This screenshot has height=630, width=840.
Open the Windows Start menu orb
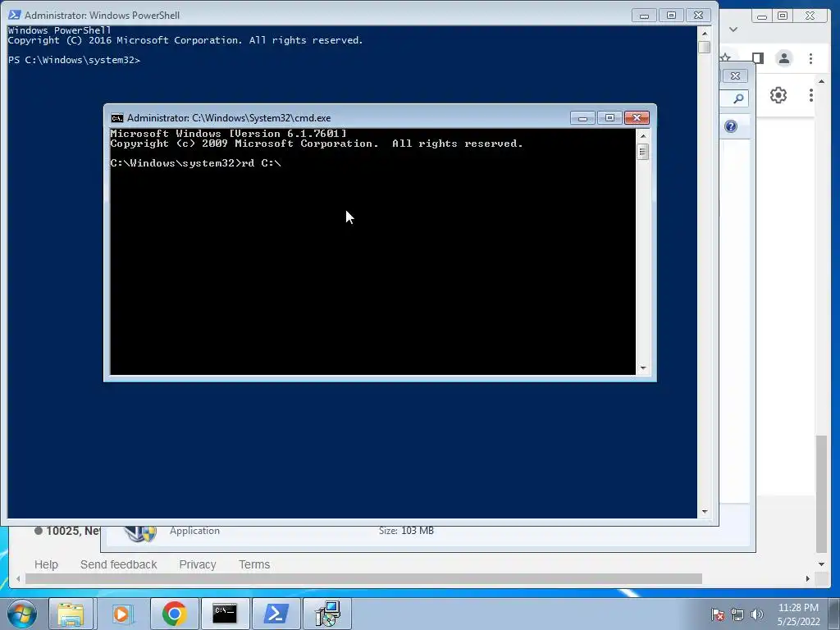coord(22,614)
